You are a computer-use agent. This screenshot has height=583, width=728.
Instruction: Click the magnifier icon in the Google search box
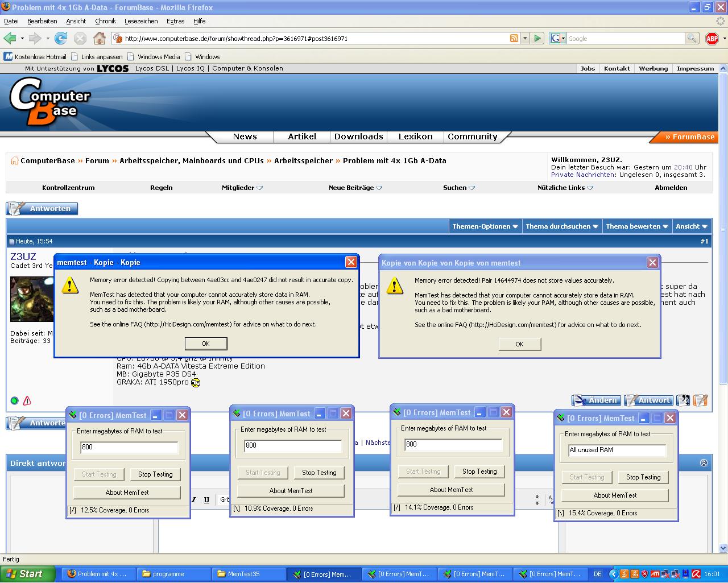[692, 38]
